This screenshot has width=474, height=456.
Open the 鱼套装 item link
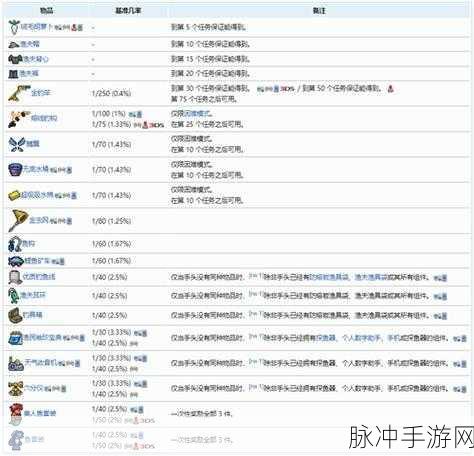(x=34, y=439)
